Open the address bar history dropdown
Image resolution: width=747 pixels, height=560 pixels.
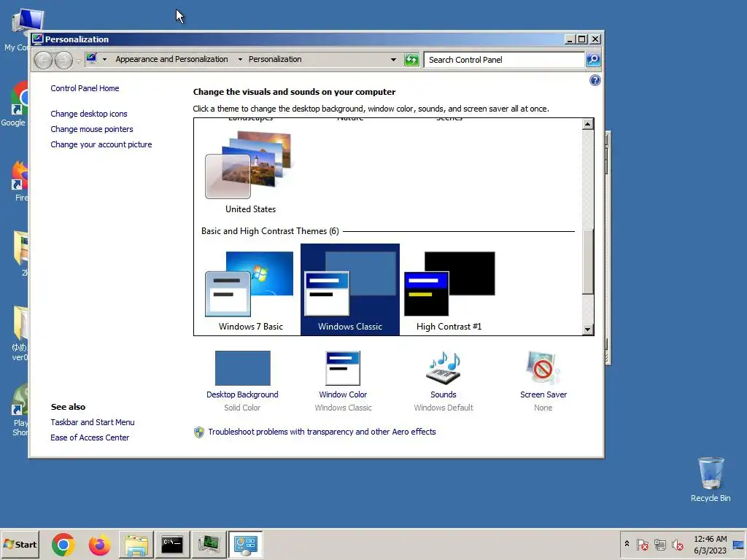tap(393, 60)
